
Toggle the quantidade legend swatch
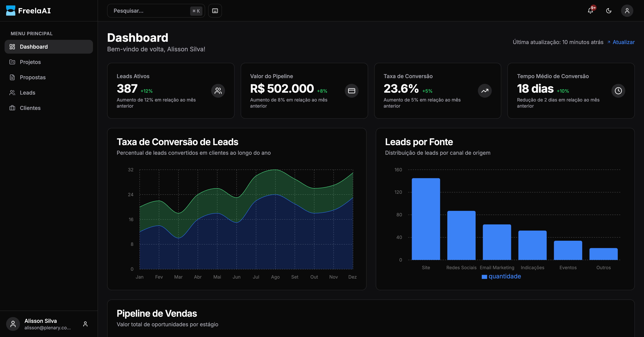point(484,277)
